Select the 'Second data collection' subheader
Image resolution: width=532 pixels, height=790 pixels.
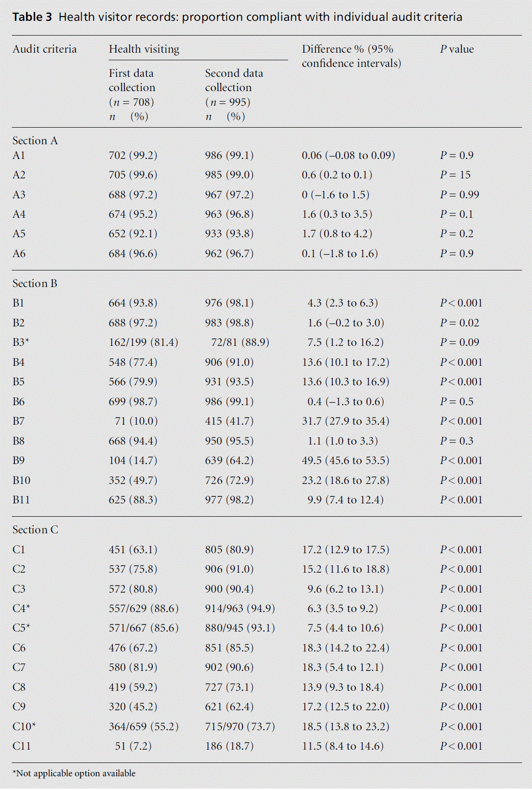pos(233,81)
